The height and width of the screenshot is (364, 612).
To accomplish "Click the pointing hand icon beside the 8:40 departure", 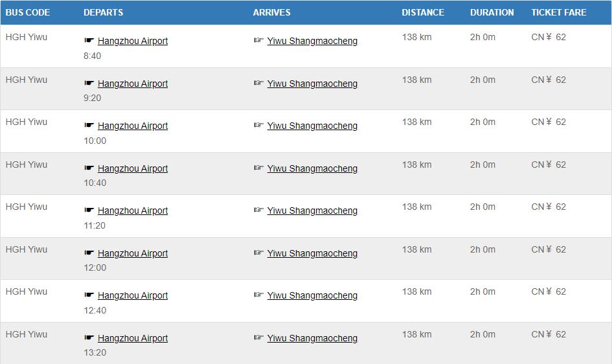I will 89,41.
